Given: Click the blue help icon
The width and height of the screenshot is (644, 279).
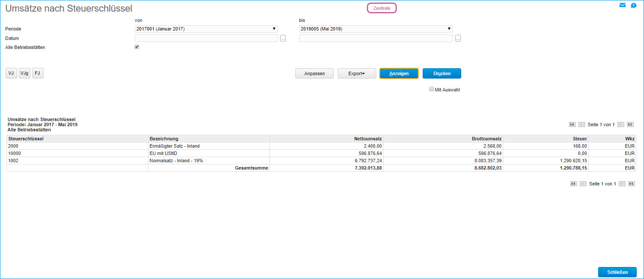Looking at the screenshot, I should [x=633, y=6].
